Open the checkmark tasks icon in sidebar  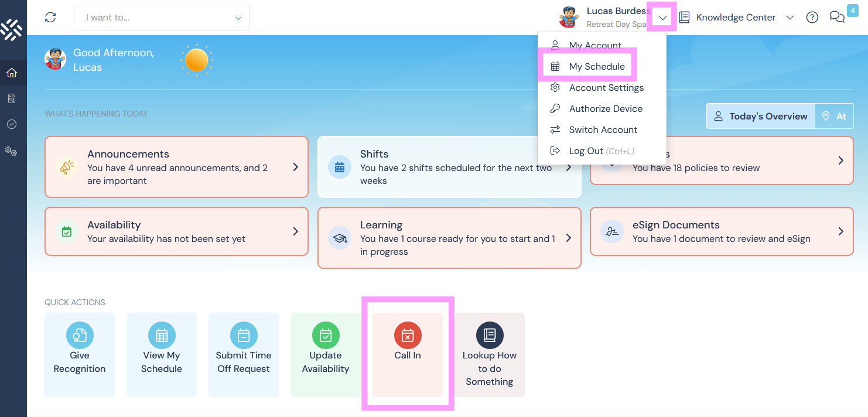[12, 124]
